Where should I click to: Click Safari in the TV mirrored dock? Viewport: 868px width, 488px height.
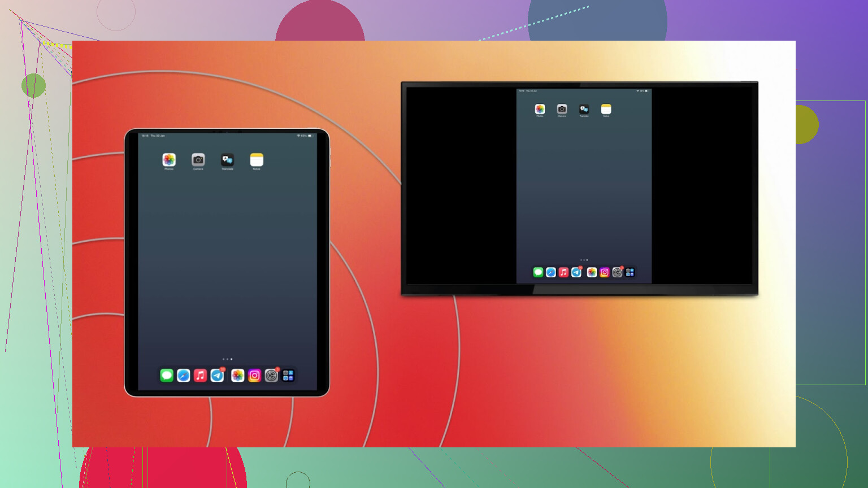(x=551, y=272)
